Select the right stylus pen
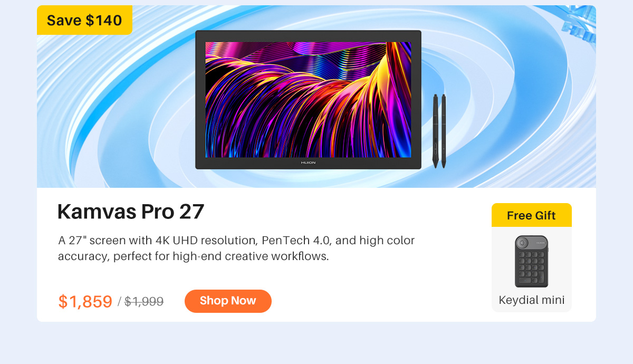633x364 pixels. (444, 131)
